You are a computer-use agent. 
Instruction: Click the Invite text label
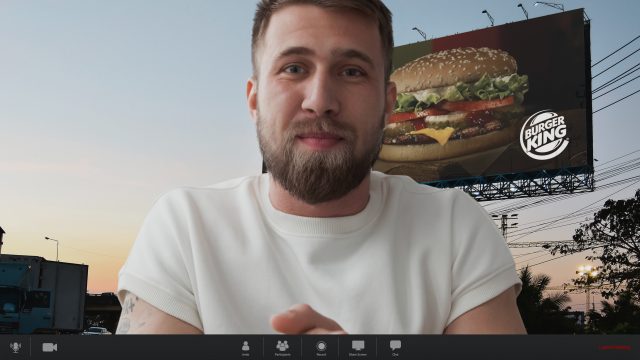(245, 355)
